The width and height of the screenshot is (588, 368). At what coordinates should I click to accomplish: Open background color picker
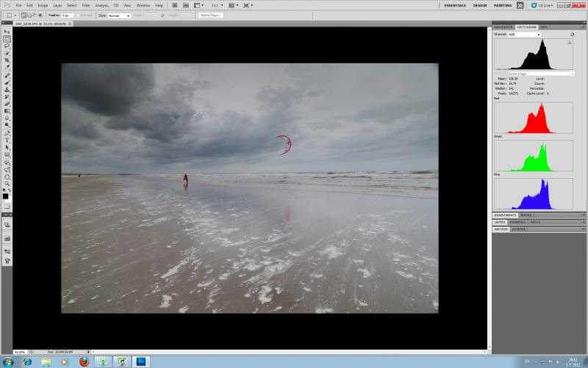9,199
